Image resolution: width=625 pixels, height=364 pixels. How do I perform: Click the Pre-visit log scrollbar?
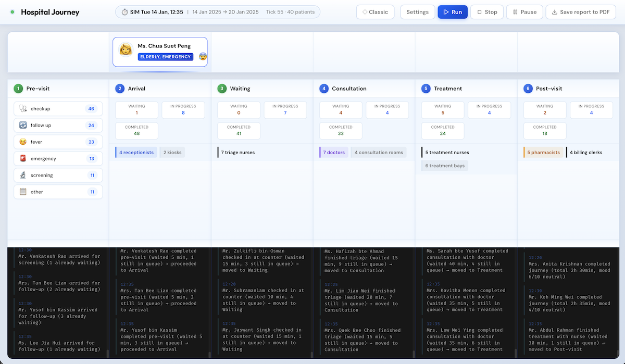point(108,354)
